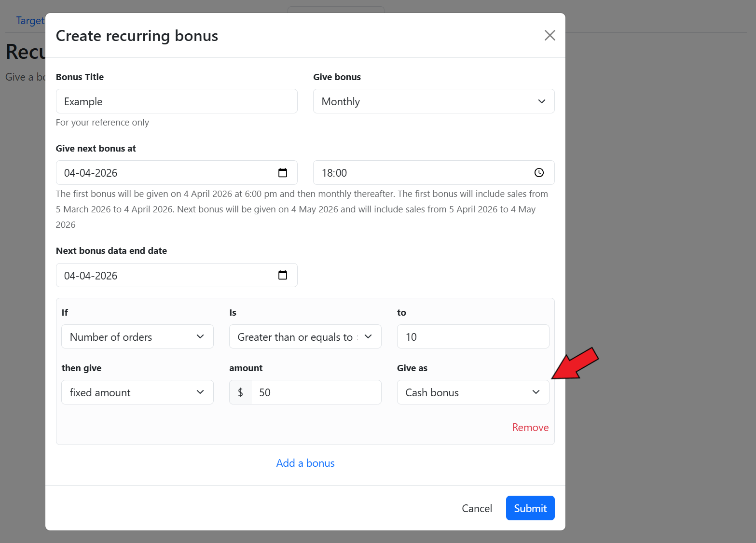Expand the Give as Cash bonus dropdown
This screenshot has width=756, height=543.
[472, 392]
